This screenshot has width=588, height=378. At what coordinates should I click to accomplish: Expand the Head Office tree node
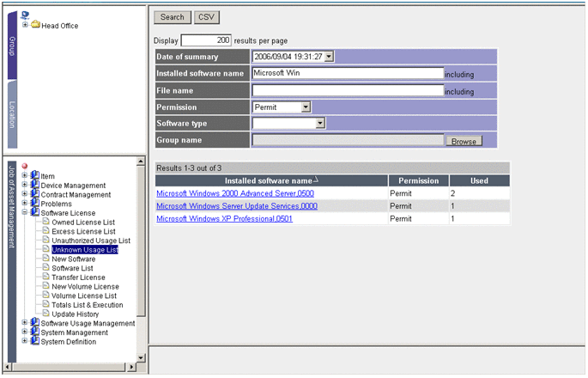click(26, 25)
